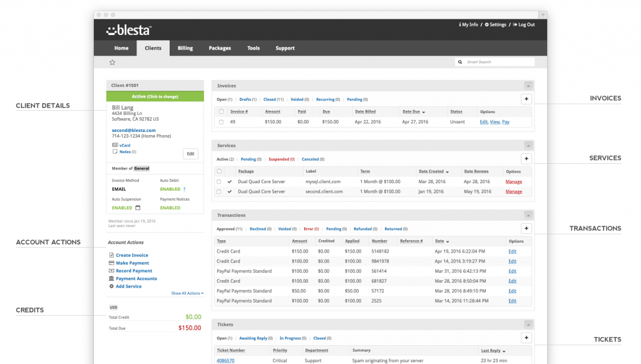
Task: Pay invoice 49 via the Pay link
Action: click(x=506, y=122)
